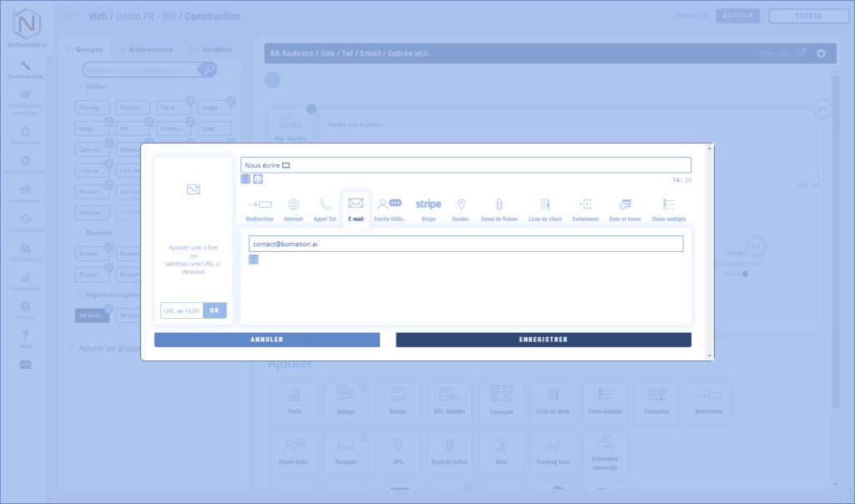The image size is (855, 504).
Task: Open emoji picker under the title field
Action: pos(258,179)
